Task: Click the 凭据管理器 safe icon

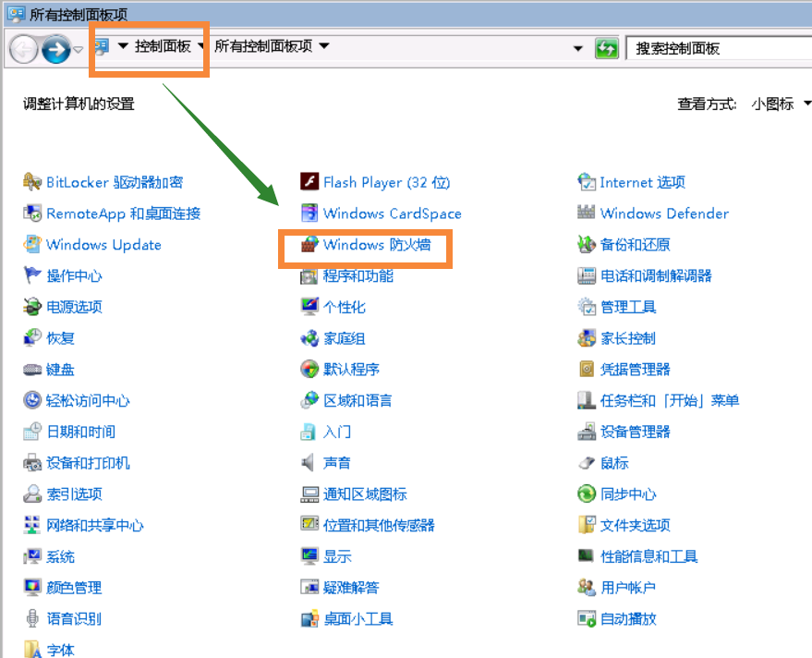Action: click(x=587, y=370)
